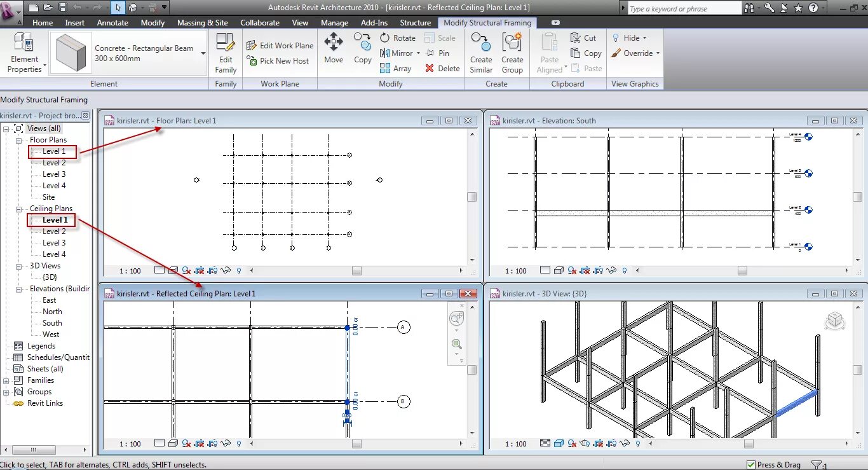Click the Favorites star icon
This screenshot has width=868, height=470.
coord(797,8)
